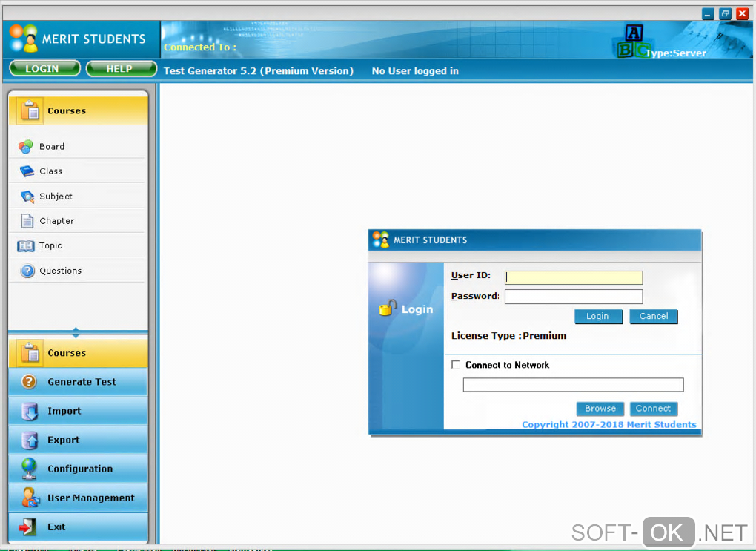Click 'Test Generator 5.2 (Premium Version)' text
The image size is (756, 551).
tap(259, 71)
